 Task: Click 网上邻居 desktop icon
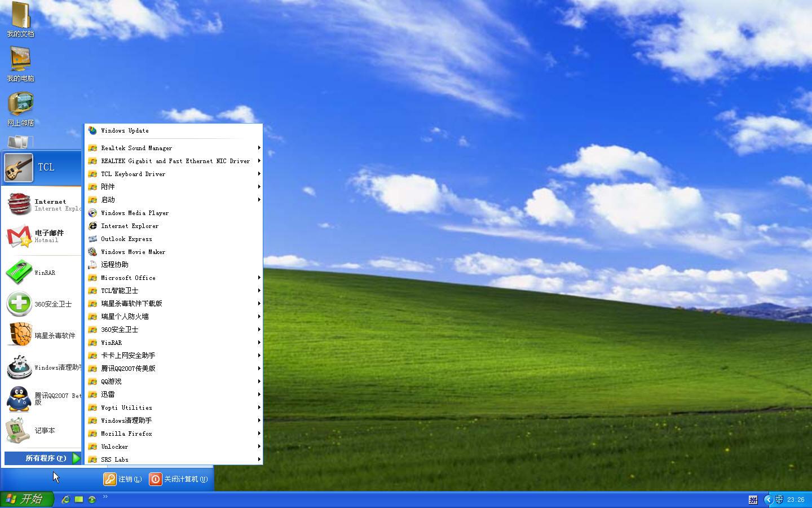[20, 108]
